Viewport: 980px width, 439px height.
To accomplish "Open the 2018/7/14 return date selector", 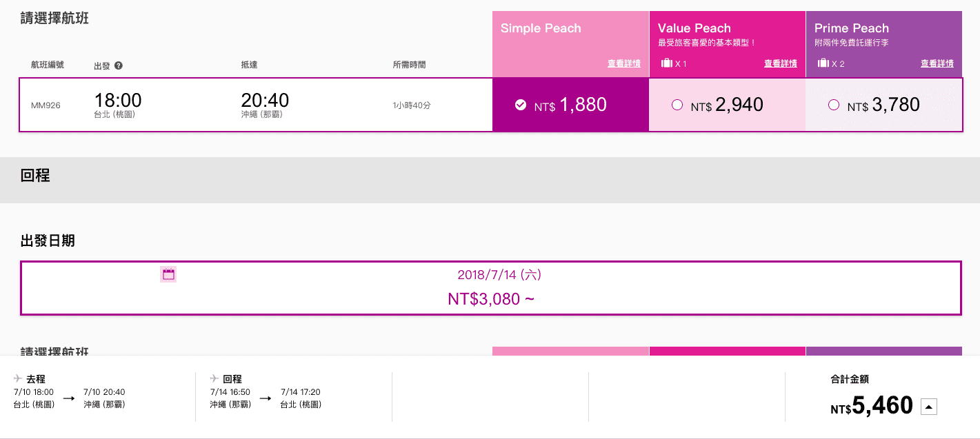I will coord(491,288).
